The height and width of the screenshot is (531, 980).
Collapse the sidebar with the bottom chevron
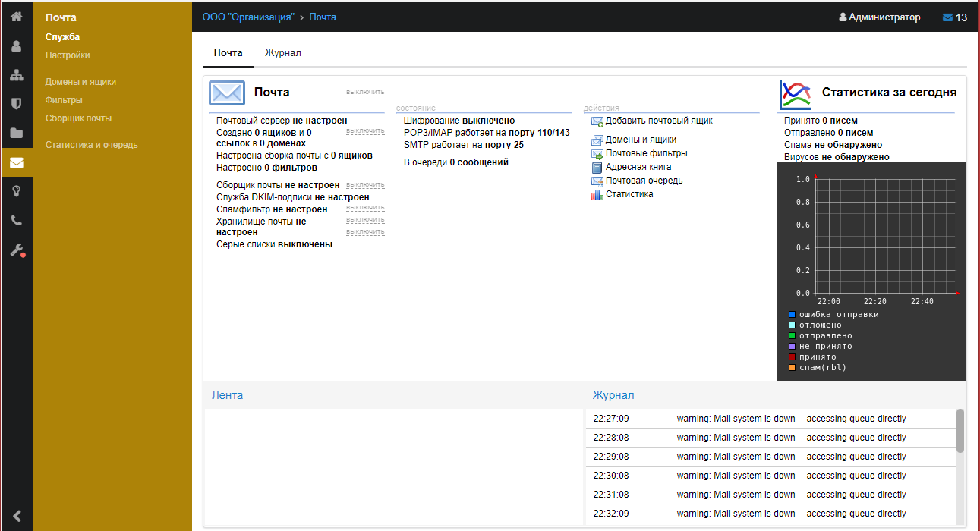pyautogui.click(x=16, y=516)
